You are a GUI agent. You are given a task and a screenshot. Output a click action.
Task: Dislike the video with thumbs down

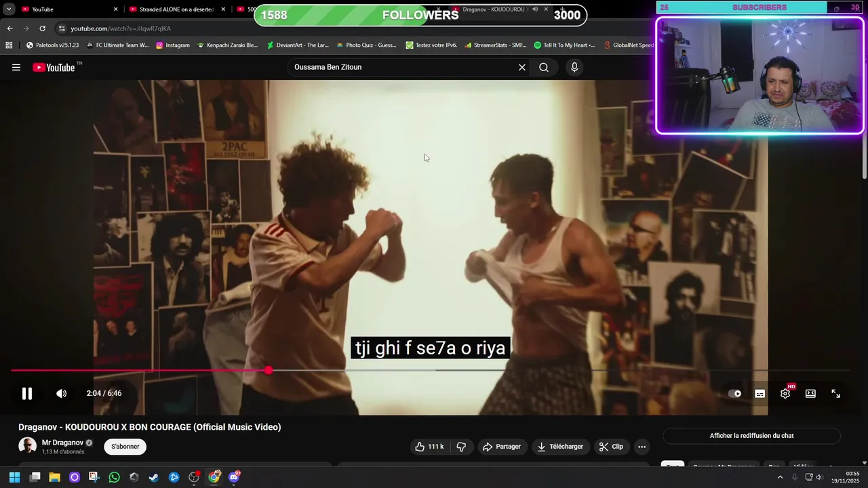click(461, 447)
